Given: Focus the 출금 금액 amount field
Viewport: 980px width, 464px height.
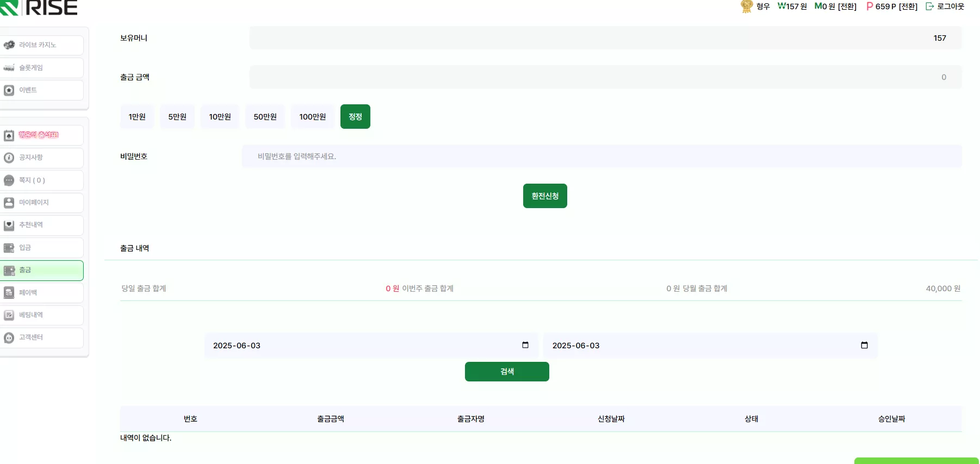Looking at the screenshot, I should click(x=605, y=77).
